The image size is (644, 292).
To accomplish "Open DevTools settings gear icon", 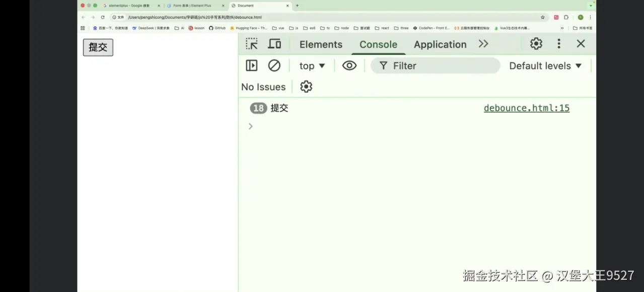I will [x=535, y=44].
